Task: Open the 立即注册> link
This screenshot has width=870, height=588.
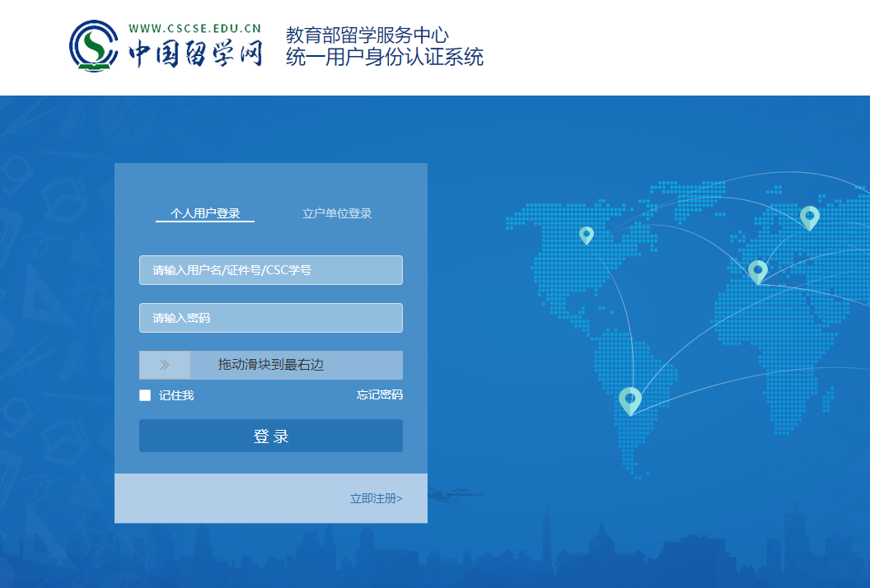Action: click(x=377, y=498)
